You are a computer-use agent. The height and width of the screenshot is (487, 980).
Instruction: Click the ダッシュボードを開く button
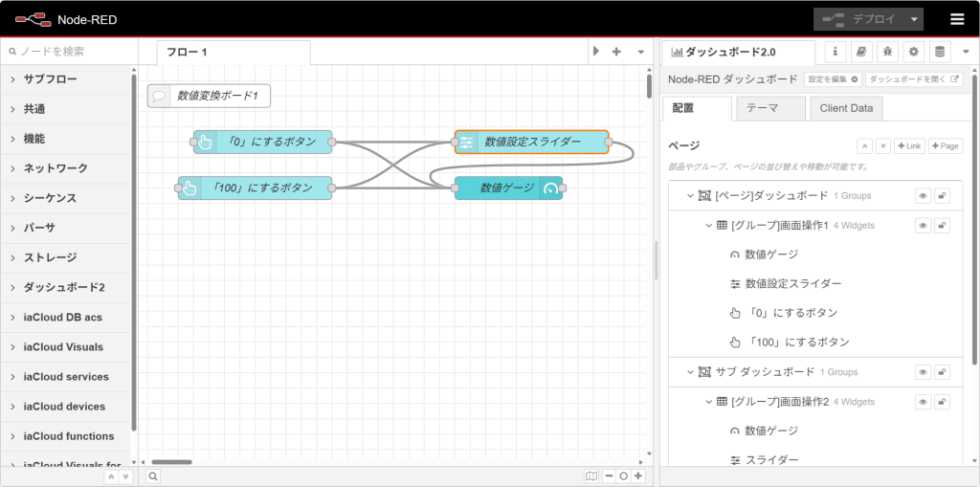(x=914, y=79)
